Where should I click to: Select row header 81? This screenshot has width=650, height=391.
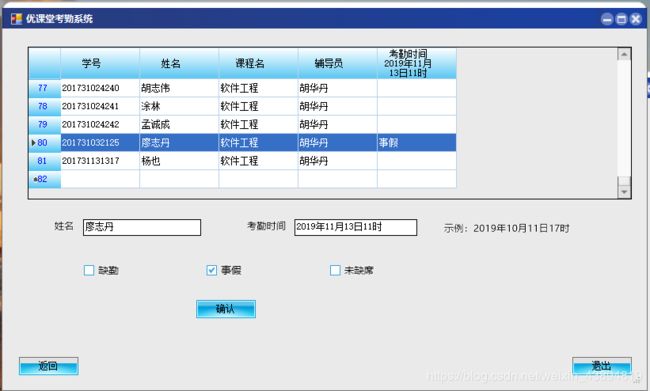pyautogui.click(x=45, y=161)
